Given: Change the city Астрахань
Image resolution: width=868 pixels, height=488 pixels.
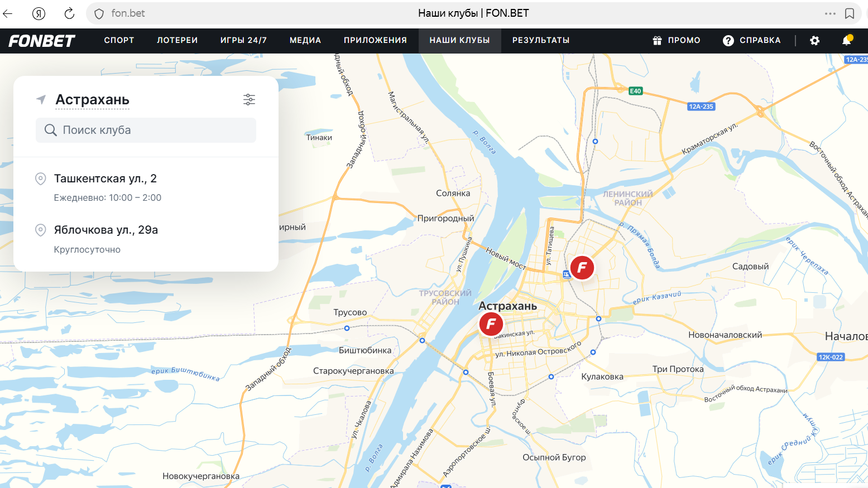Looking at the screenshot, I should (x=93, y=100).
